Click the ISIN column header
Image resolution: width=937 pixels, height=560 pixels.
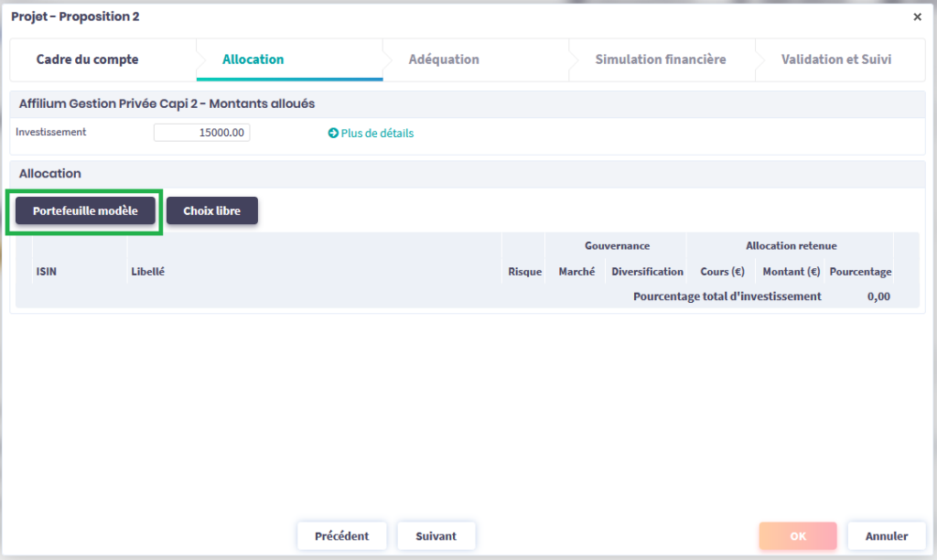pos(48,272)
